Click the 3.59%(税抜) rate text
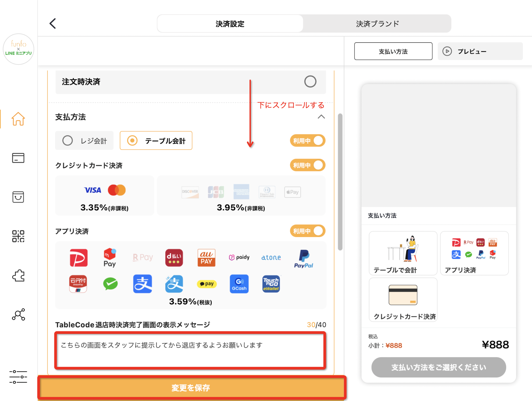This screenshot has height=401, width=532. pos(190,302)
